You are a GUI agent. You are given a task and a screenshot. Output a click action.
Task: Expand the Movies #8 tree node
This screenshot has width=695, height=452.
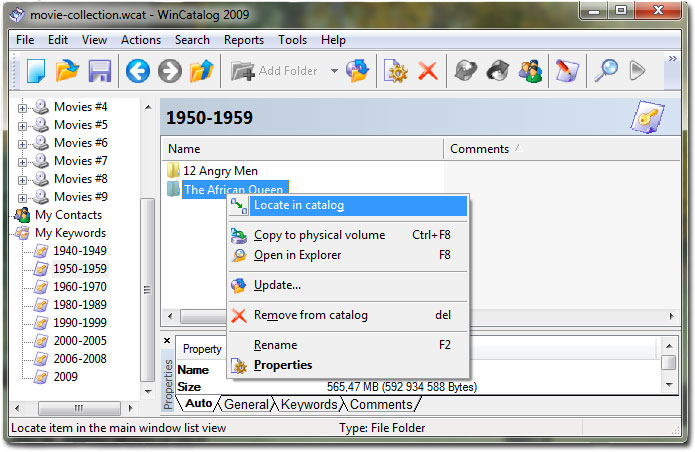click(22, 180)
